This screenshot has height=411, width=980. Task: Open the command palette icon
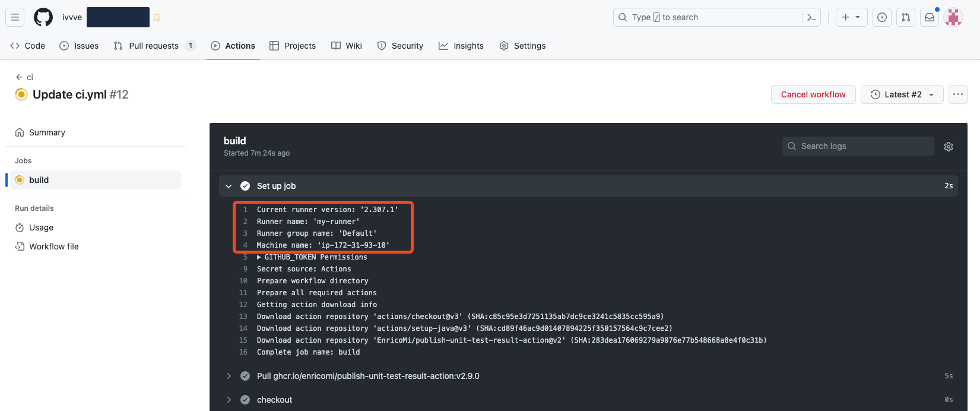point(811,17)
